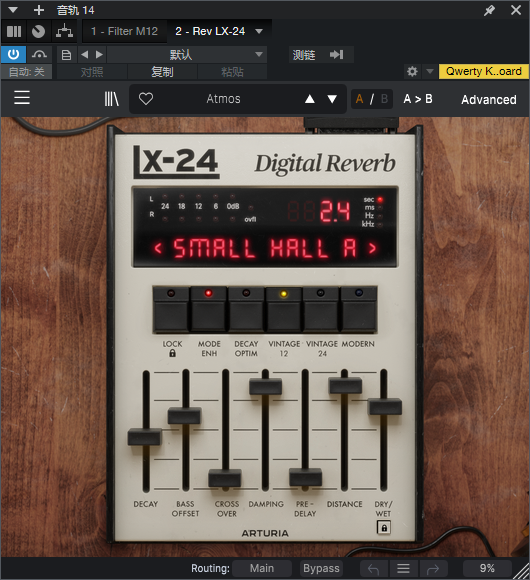Toggle the bypass curve icon next to power

[39, 55]
